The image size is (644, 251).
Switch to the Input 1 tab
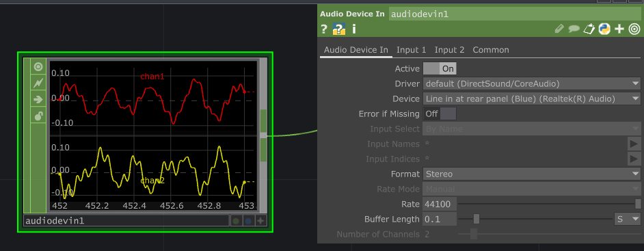click(x=411, y=50)
